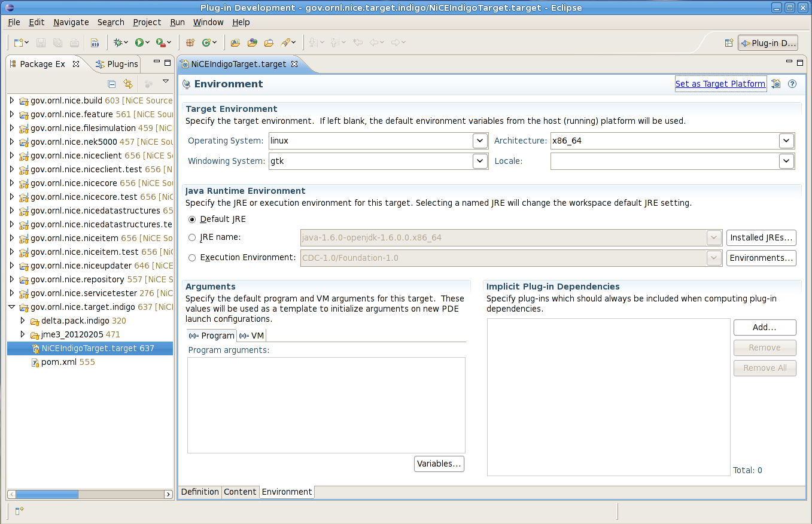
Task: Click the New wizard toolbar icon
Action: [19, 42]
